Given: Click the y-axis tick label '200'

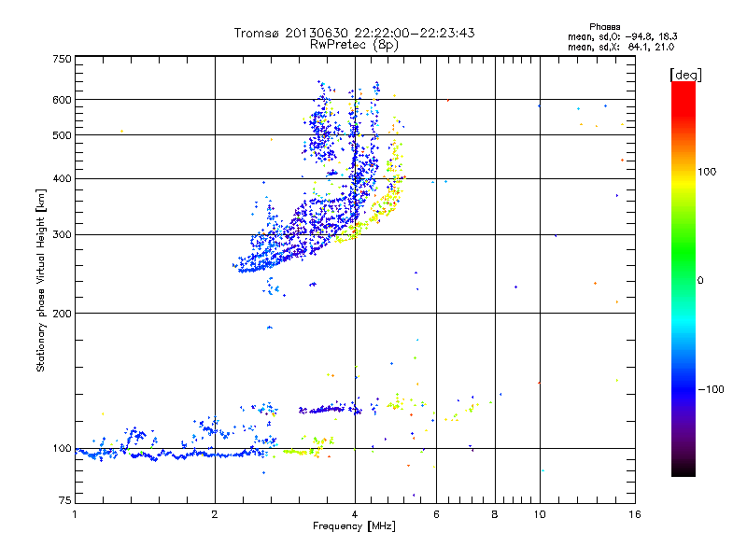Looking at the screenshot, I should tap(62, 314).
